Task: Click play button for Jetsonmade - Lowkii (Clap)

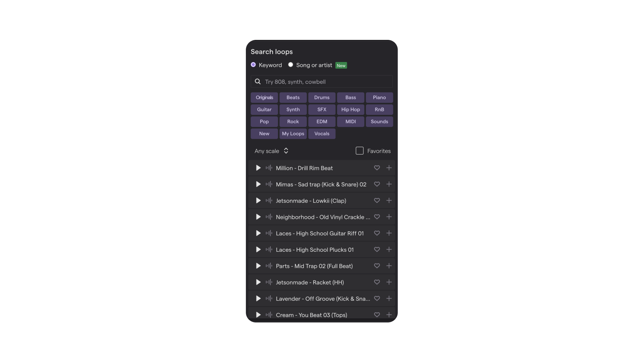Action: click(258, 201)
